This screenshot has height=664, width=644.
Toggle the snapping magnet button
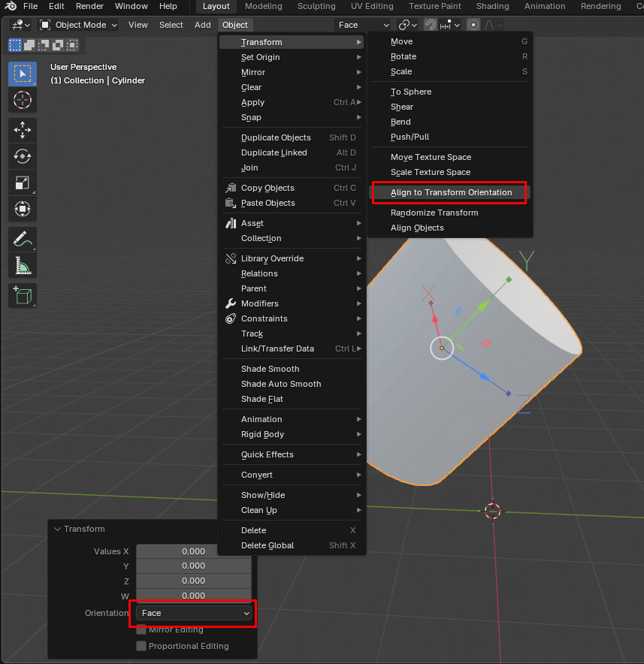pos(431,25)
